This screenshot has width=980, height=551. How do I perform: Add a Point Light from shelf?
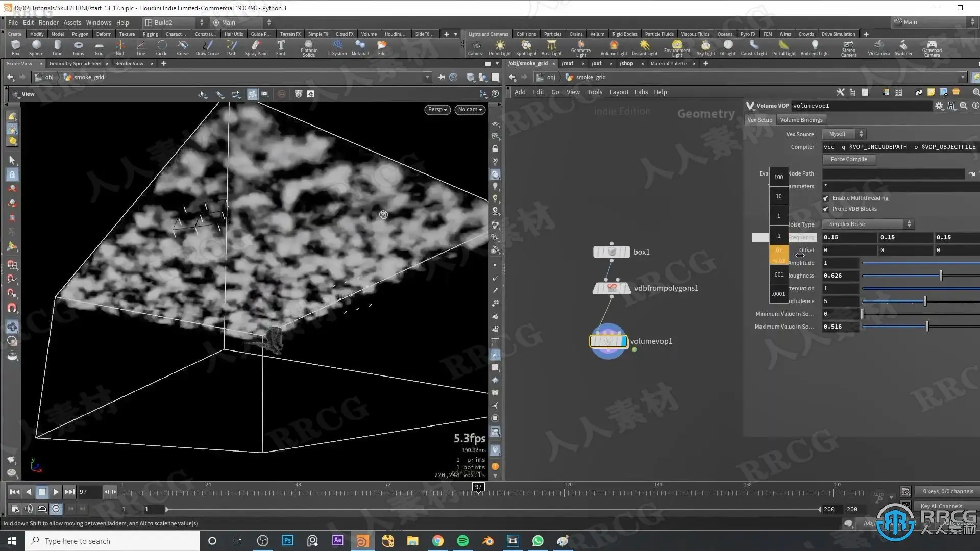[500, 47]
